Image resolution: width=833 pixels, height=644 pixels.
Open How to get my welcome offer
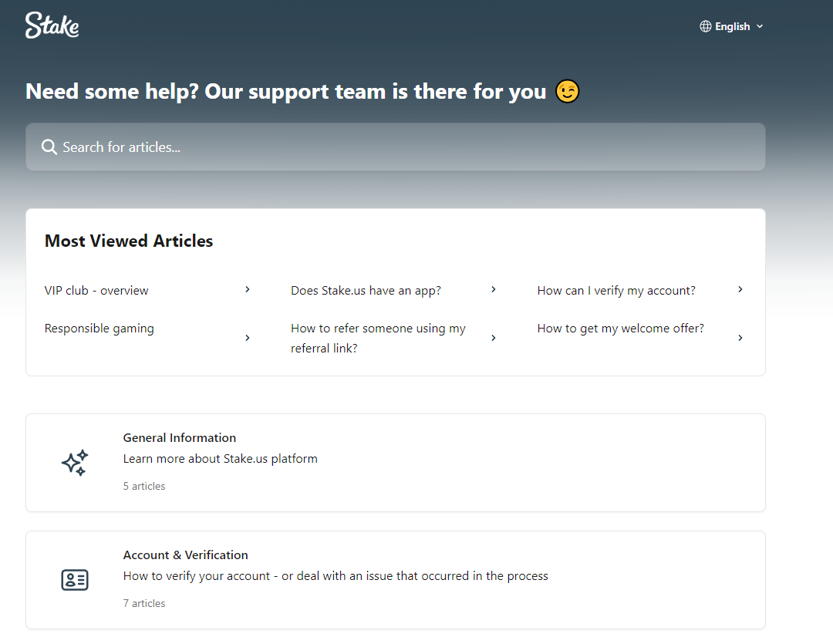620,329
